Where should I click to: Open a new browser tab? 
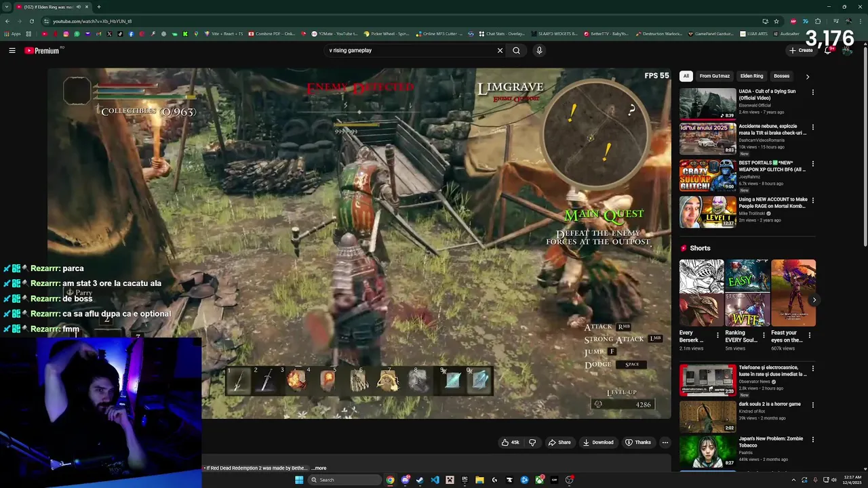(99, 7)
